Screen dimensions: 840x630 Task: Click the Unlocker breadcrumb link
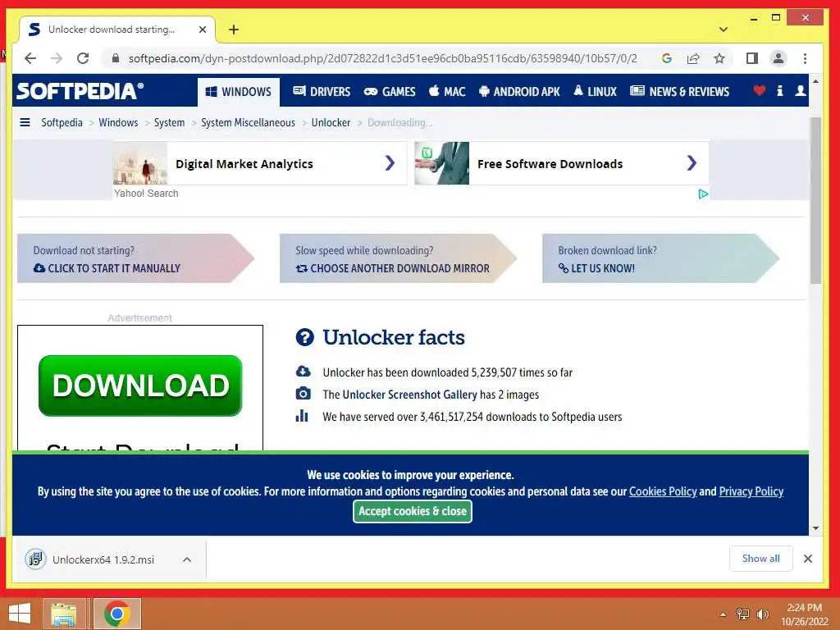[x=331, y=122]
